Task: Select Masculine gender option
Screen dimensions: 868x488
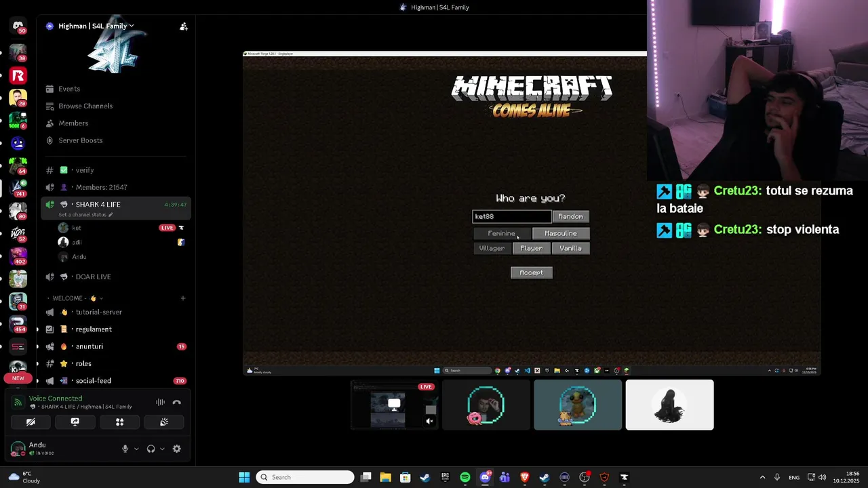Action: 561,233
